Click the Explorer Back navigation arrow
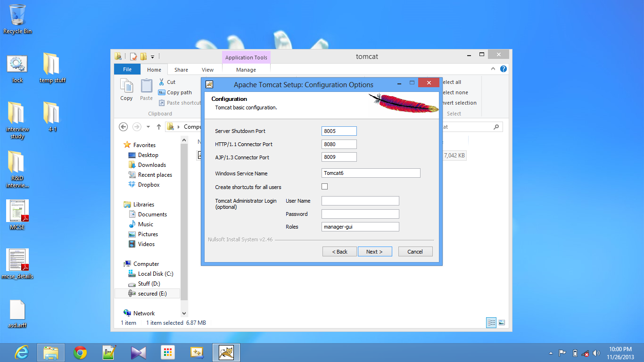Screen dimensions: 644x362 click(123, 127)
